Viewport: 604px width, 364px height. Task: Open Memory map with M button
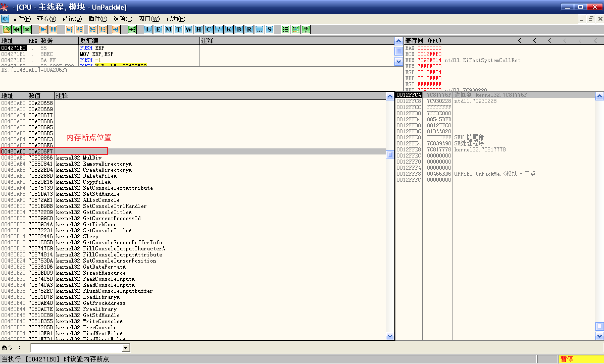coord(168,30)
